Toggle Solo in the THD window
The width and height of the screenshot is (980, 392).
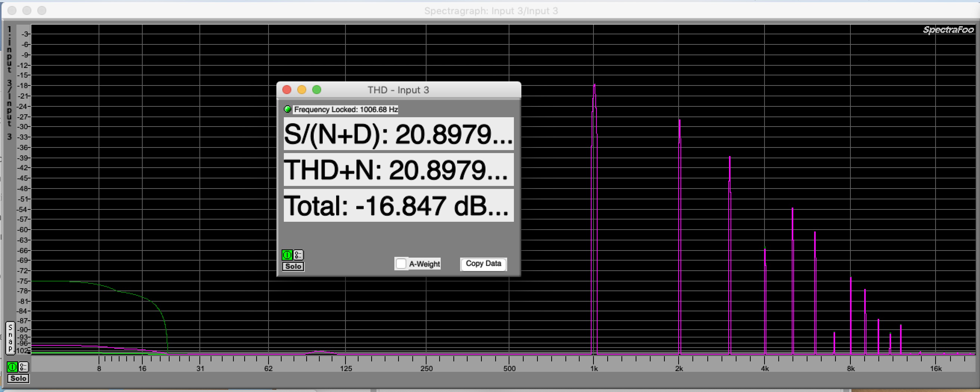pos(293,267)
